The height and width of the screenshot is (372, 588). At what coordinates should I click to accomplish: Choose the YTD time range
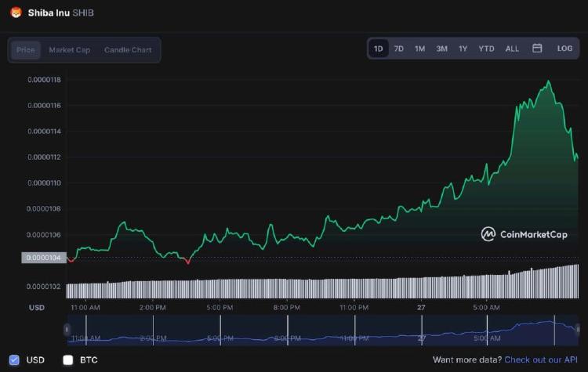(x=486, y=49)
